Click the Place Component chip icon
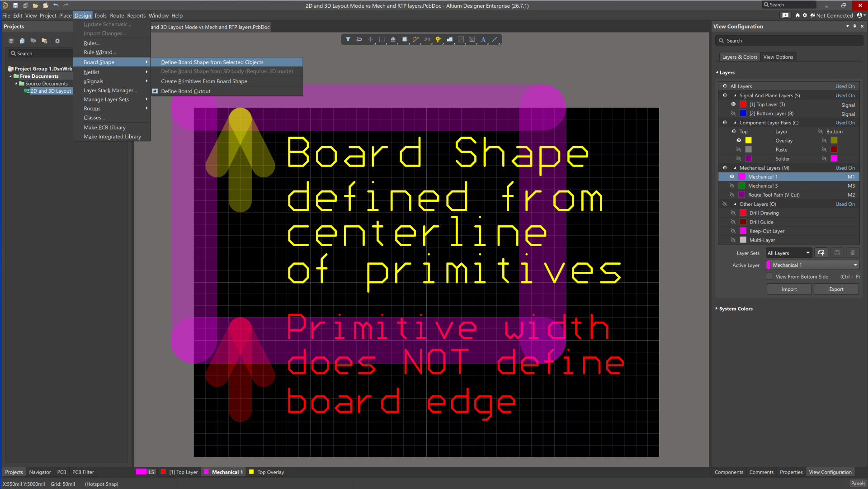The height and width of the screenshot is (489, 868). pos(405,40)
